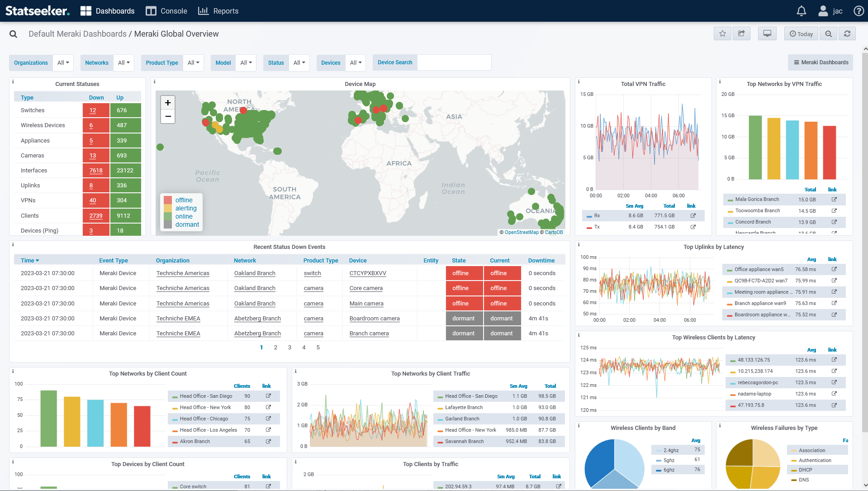Go to events page 5

point(318,348)
